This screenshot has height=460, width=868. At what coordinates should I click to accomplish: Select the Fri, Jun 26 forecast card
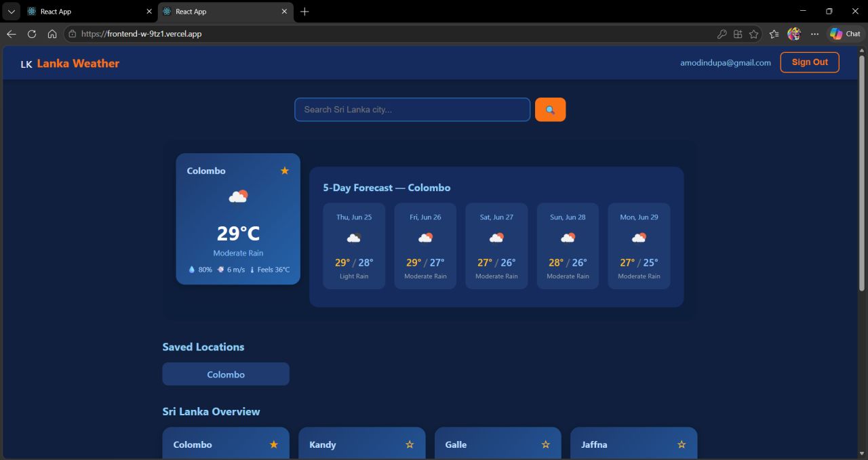[x=425, y=246]
